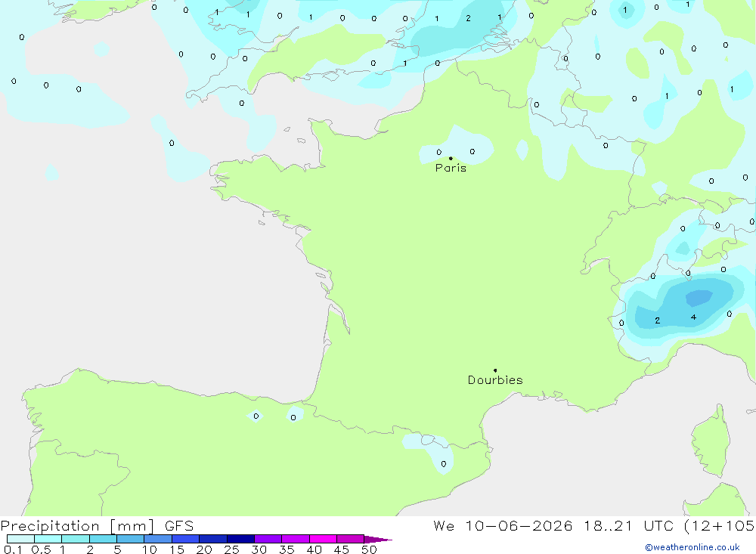
Task: Pick the 10–15 mm blue legend swatch
Action: click(x=158, y=539)
